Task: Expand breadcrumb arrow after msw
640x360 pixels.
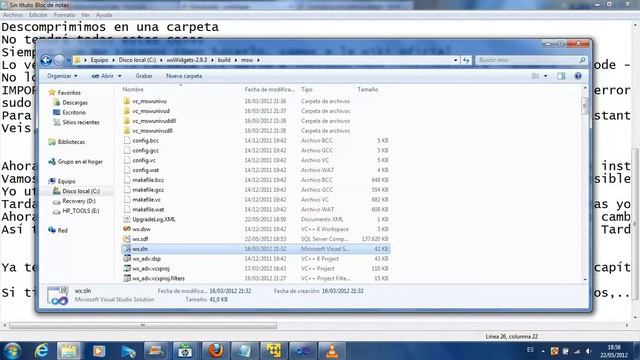Action: click(x=258, y=60)
